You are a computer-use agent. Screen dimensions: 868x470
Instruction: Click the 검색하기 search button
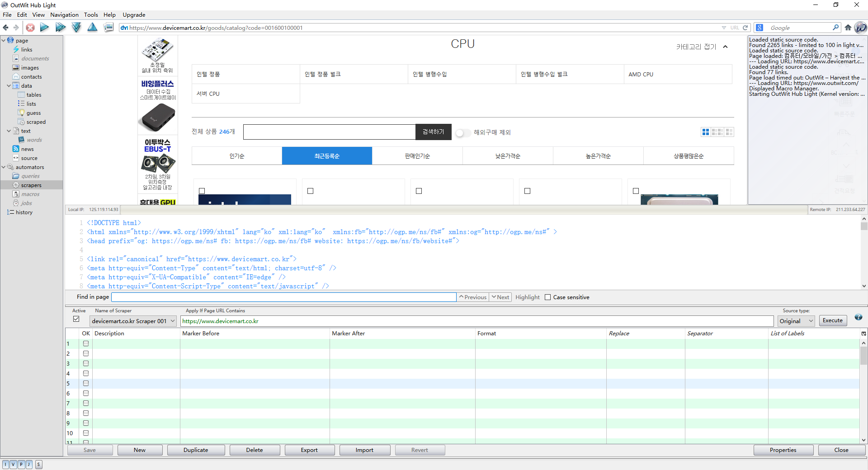point(433,132)
